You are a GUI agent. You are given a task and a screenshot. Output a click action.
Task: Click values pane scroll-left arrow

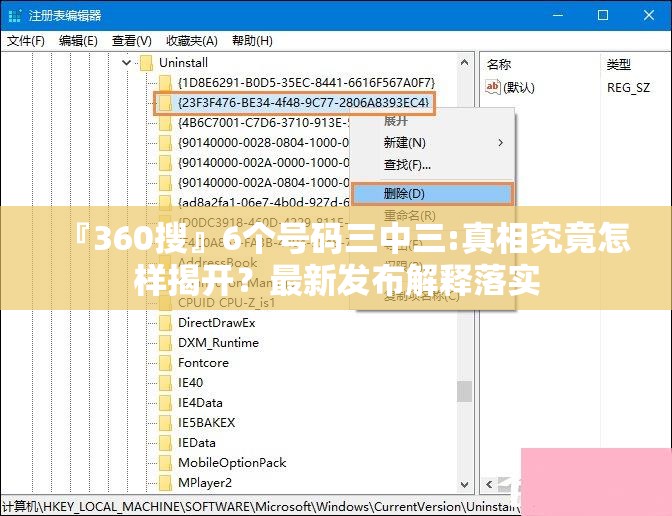click(x=489, y=485)
